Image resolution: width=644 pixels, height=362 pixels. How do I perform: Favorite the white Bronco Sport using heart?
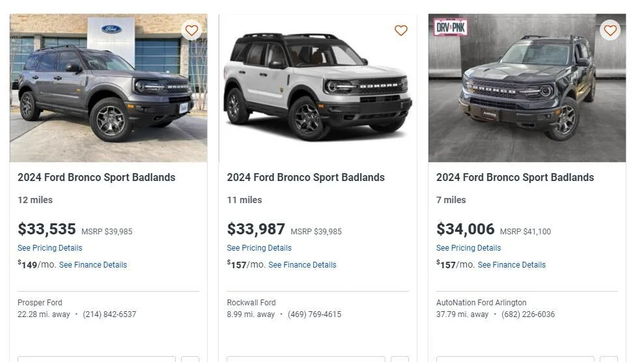pyautogui.click(x=401, y=30)
